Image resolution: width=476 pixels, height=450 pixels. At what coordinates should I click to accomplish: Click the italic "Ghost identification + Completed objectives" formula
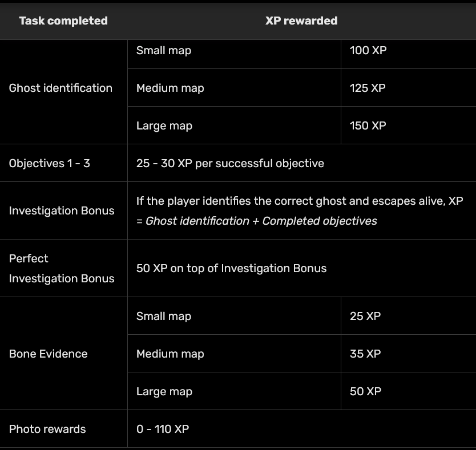(x=261, y=221)
